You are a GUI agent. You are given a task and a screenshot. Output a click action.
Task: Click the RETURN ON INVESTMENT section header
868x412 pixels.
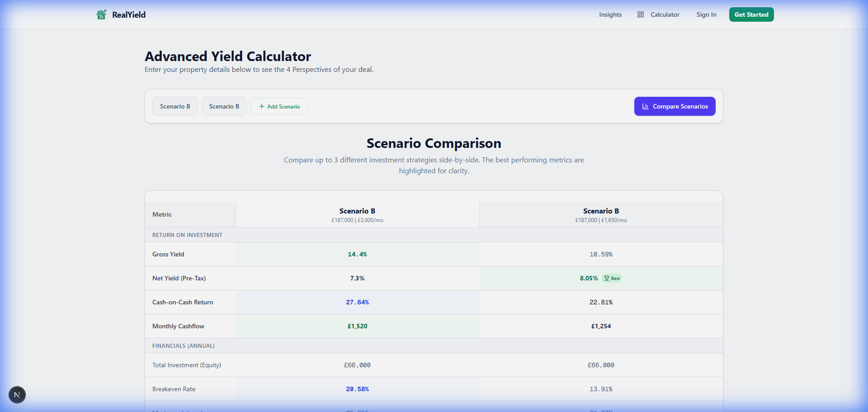187,235
